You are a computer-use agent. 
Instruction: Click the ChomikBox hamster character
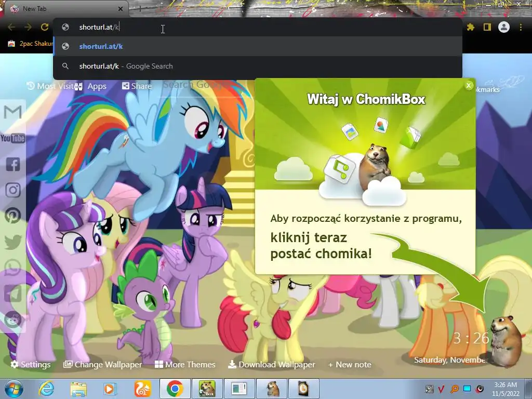point(506,341)
